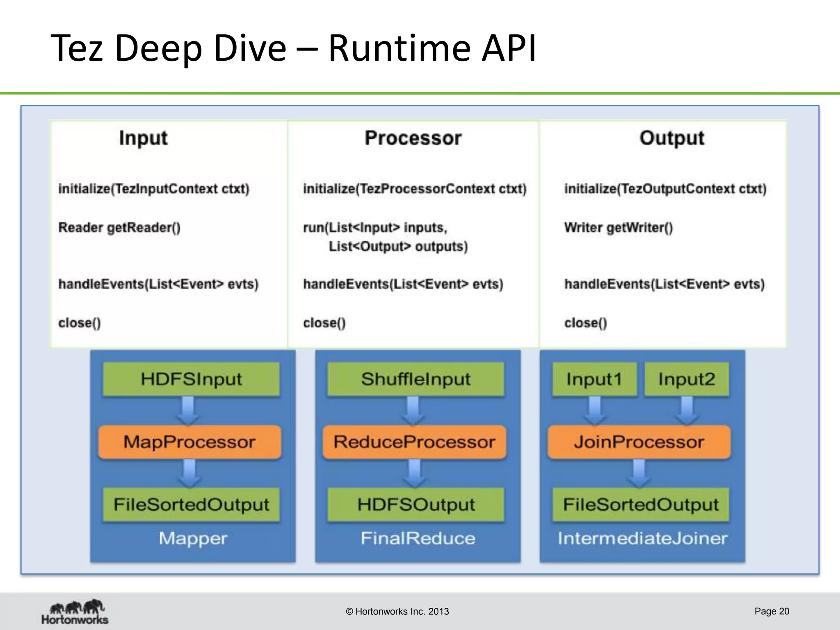Click arrow from Input1 to JoinProcessor
Viewport: 840px width, 630px height.
tap(595, 411)
